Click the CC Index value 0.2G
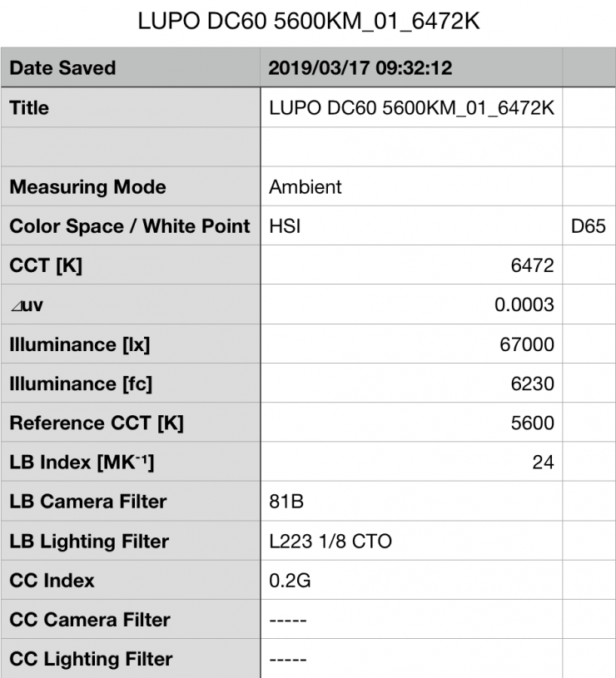The image size is (616, 678). click(x=289, y=581)
